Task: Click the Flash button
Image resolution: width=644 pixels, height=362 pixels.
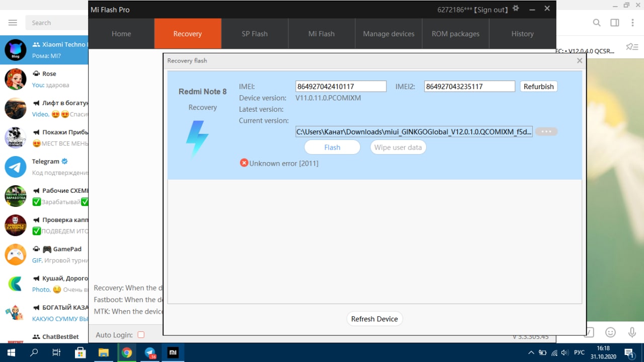Action: 332,147
